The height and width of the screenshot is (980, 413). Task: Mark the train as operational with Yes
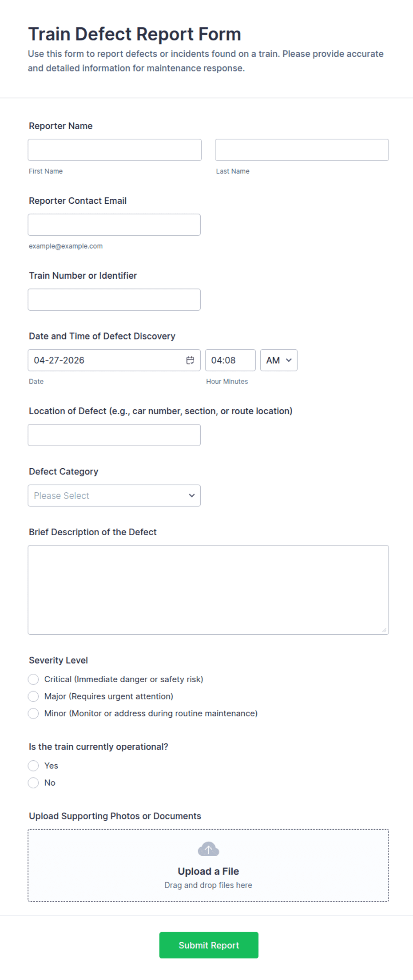pos(33,766)
